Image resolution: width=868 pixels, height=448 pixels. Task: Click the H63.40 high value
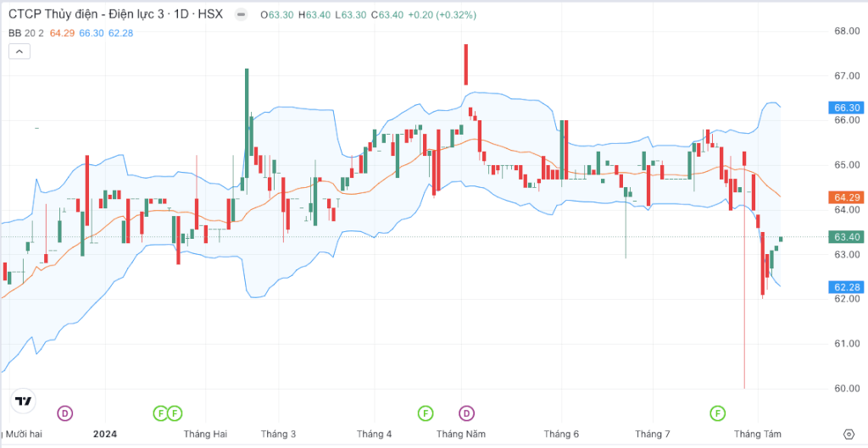coord(314,15)
